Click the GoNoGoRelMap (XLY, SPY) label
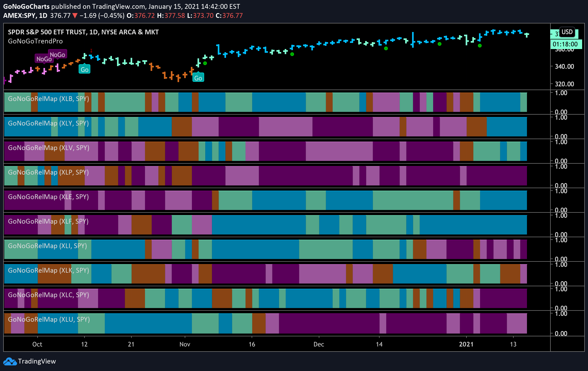 [49, 123]
